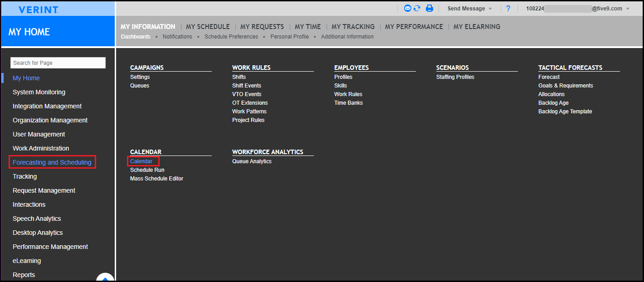Open the My Time tab

307,27
